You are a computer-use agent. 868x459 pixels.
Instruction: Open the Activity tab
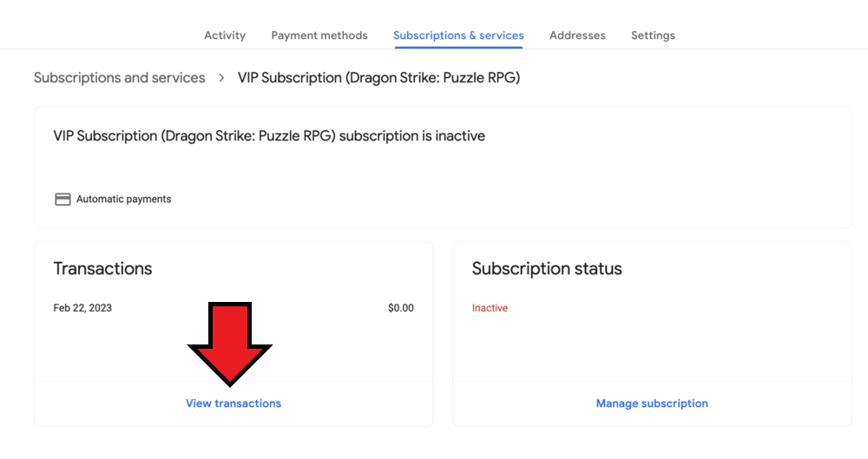point(225,36)
